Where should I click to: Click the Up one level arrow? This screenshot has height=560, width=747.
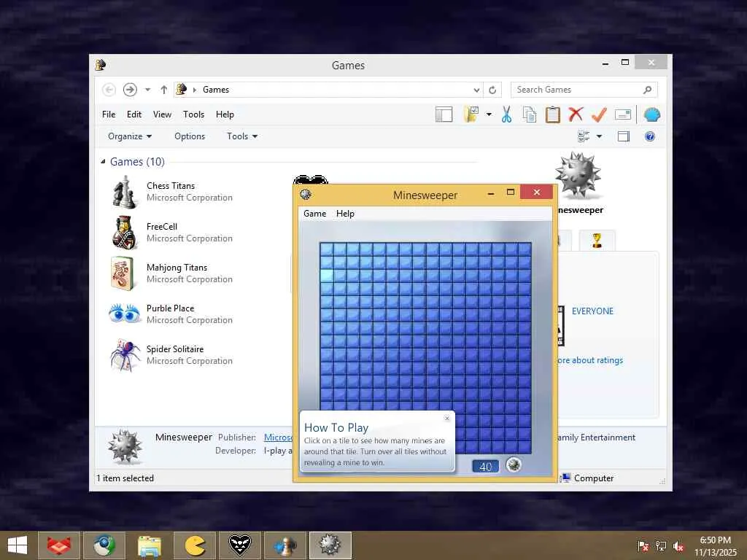coord(164,90)
